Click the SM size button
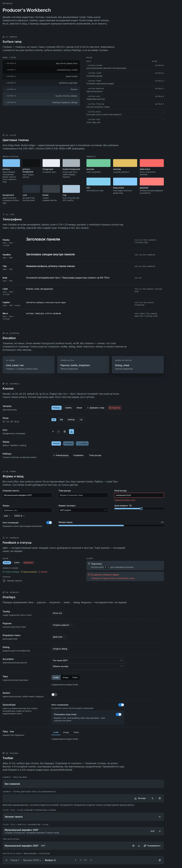This screenshot has width=182, height=868. 61,420
